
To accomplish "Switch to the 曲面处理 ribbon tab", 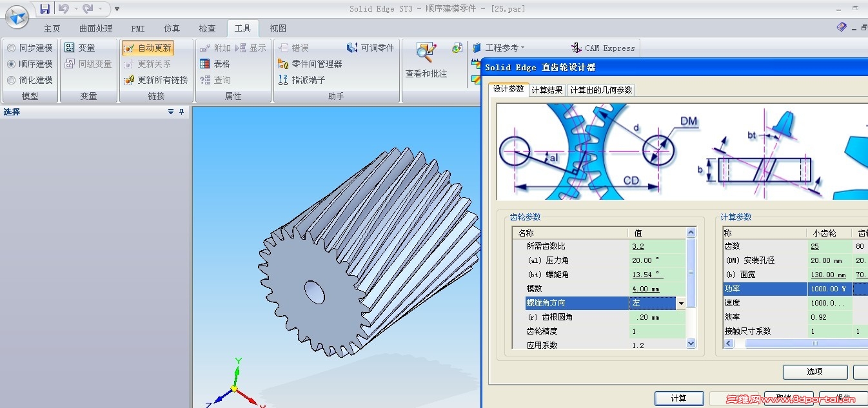I will [96, 28].
